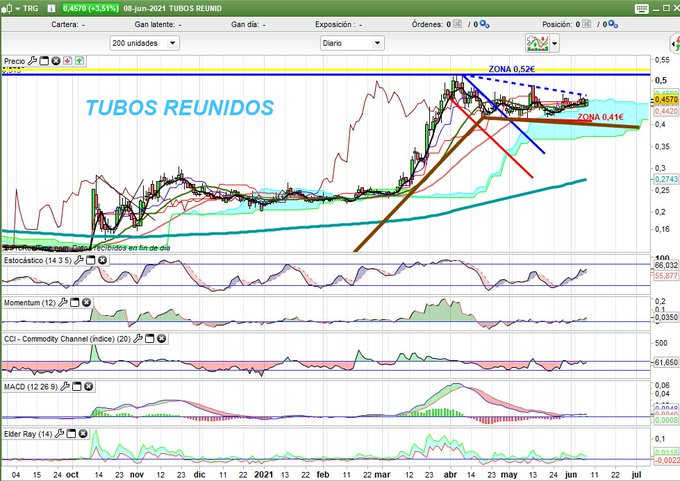Open MACD (12 26 9) settings wrench

point(65,386)
